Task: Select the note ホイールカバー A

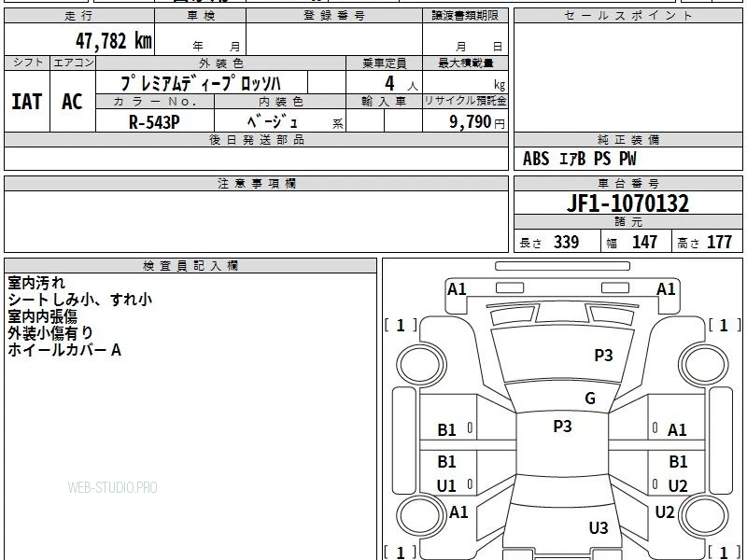Action: (64, 351)
